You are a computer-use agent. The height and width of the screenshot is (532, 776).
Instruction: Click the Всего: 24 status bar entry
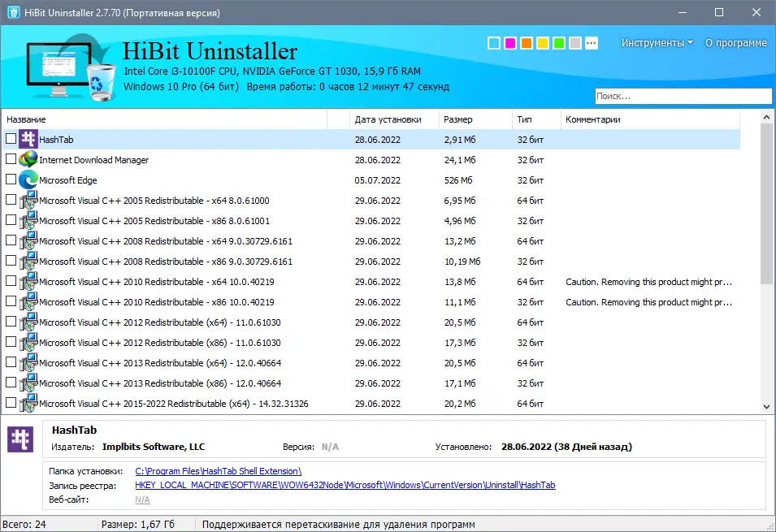pos(24,524)
